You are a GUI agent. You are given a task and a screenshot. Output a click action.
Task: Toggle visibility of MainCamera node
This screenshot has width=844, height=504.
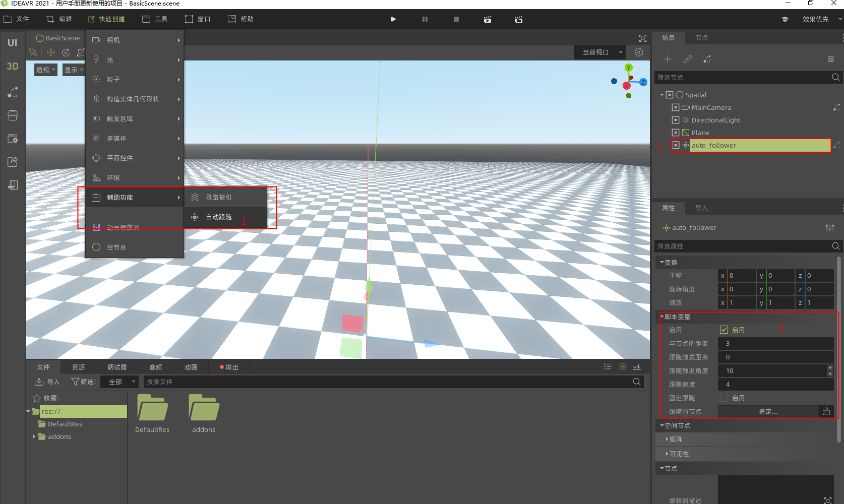point(676,107)
